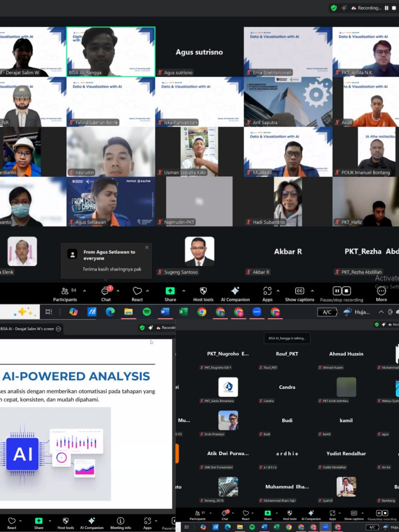Expand React chevron in screen-share window toolbar
Viewport: 399px width, 532px height.
pos(20,520)
